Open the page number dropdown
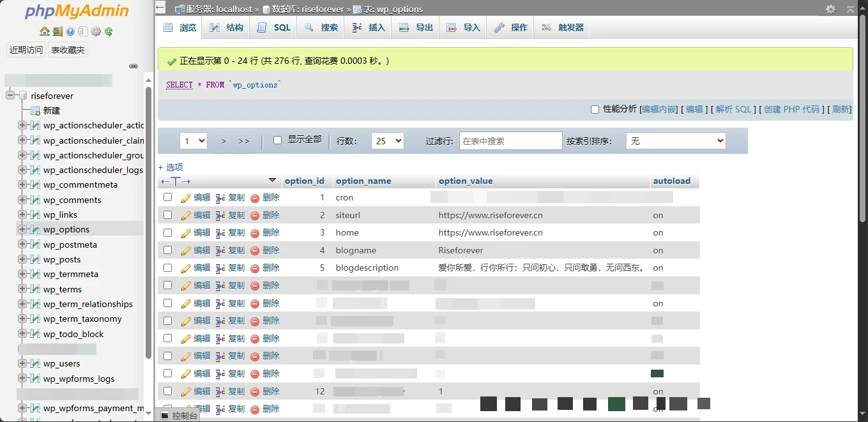The width and height of the screenshot is (868, 422). tap(193, 141)
